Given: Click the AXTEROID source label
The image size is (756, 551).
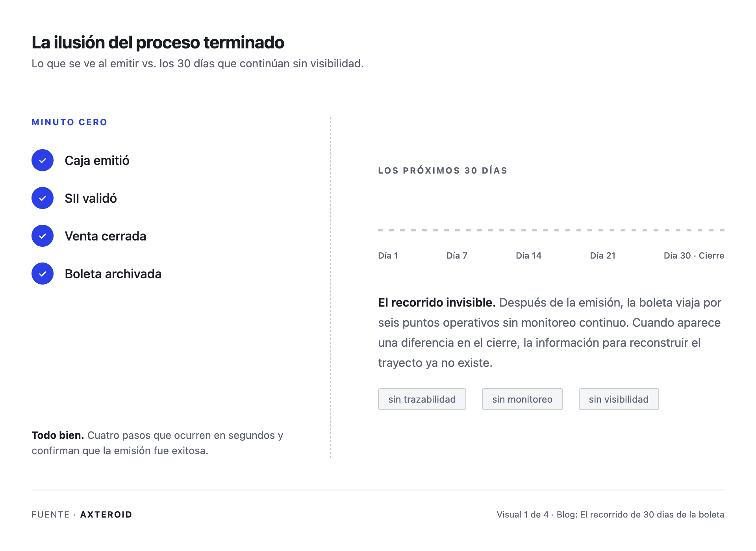Looking at the screenshot, I should (106, 514).
